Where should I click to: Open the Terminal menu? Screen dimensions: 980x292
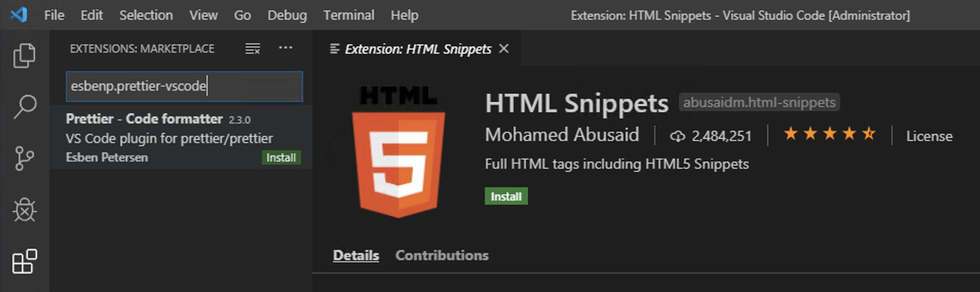[x=349, y=15]
